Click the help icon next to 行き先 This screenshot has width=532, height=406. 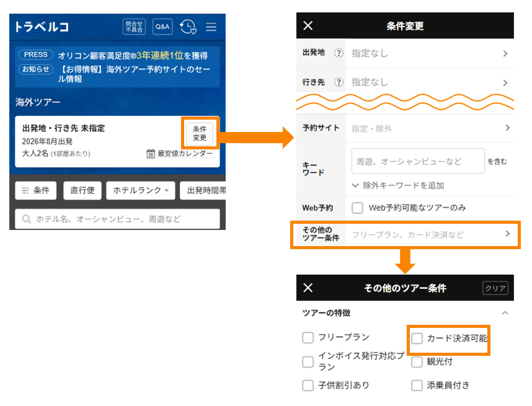pos(339,82)
